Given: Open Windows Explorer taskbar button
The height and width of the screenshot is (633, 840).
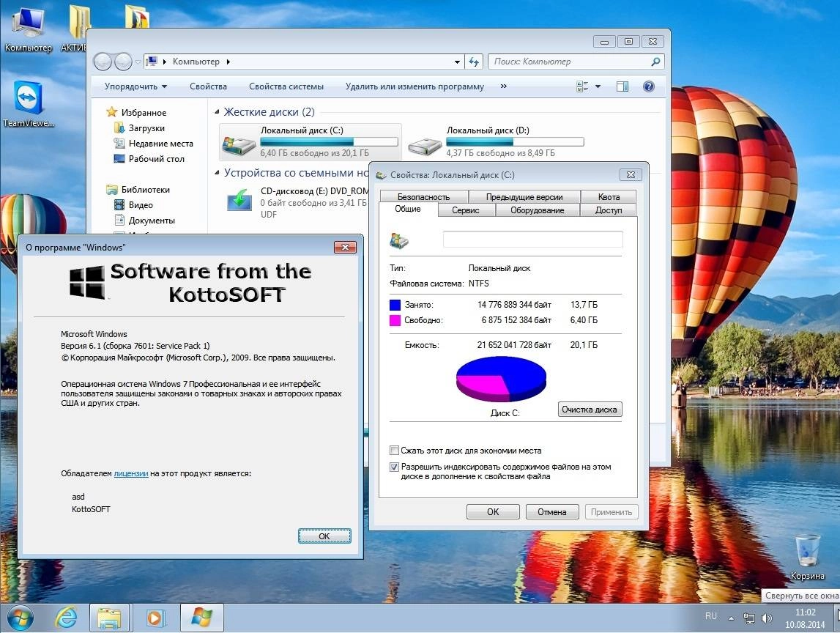Looking at the screenshot, I should pos(110,618).
